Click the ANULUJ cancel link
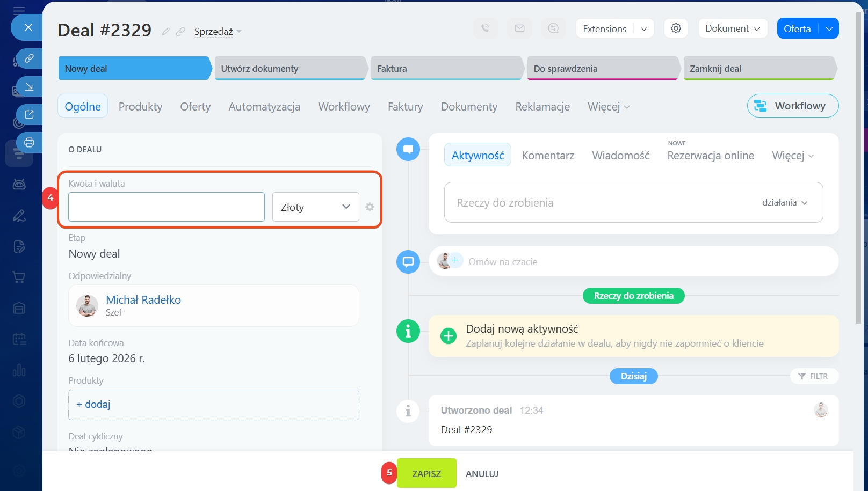This screenshot has height=491, width=868. [482, 474]
